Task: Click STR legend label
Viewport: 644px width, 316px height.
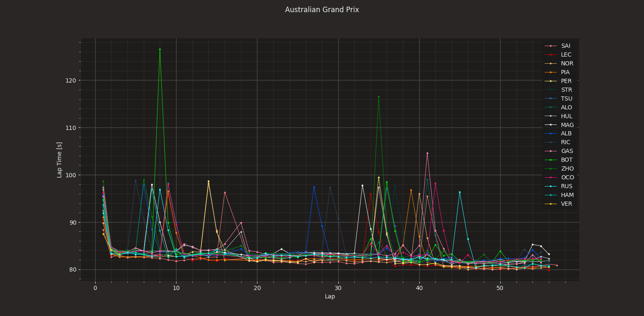Action: (x=566, y=90)
